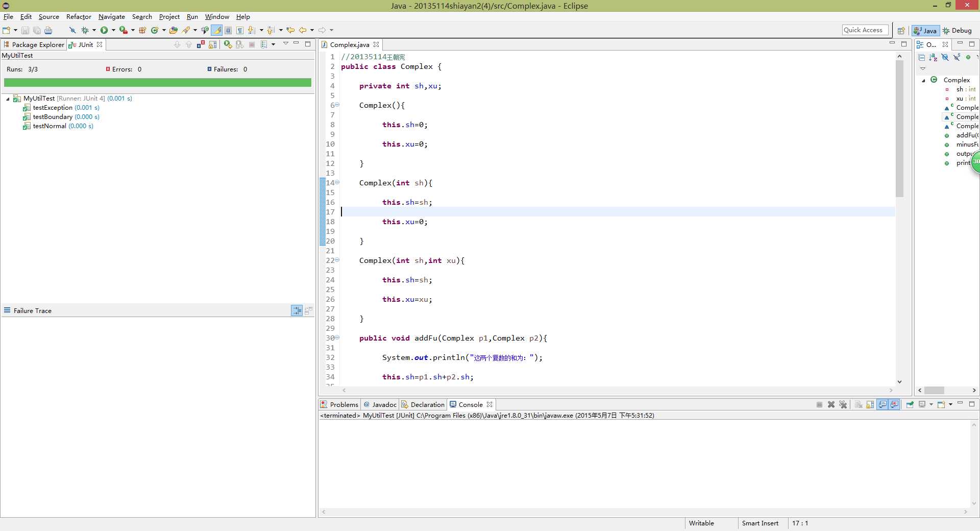Click the Open Type folder icon

coord(174,30)
